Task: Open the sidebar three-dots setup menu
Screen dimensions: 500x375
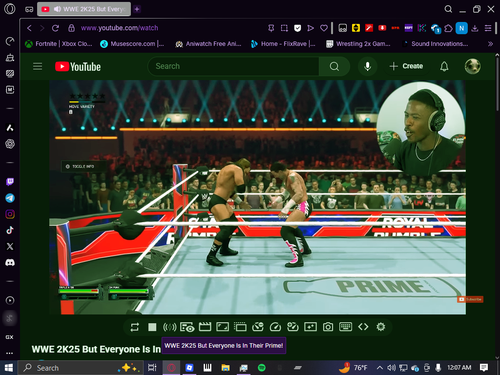Action: click(x=9, y=353)
